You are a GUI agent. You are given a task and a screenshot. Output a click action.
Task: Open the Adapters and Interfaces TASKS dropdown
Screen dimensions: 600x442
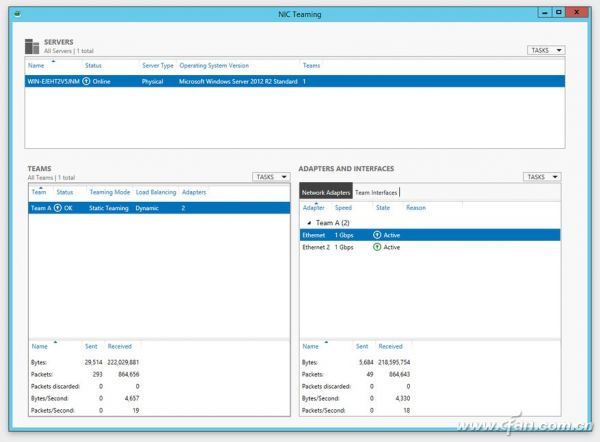coord(542,177)
